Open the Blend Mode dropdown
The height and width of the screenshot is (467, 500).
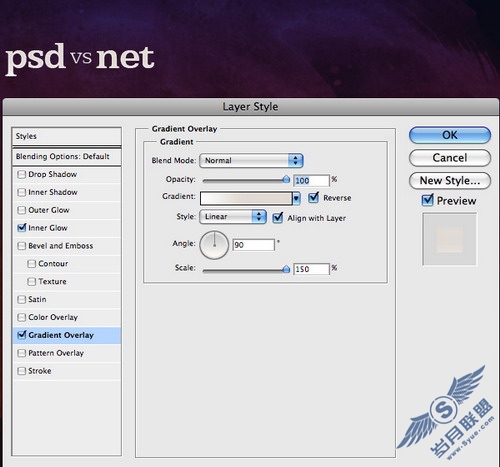click(x=251, y=160)
